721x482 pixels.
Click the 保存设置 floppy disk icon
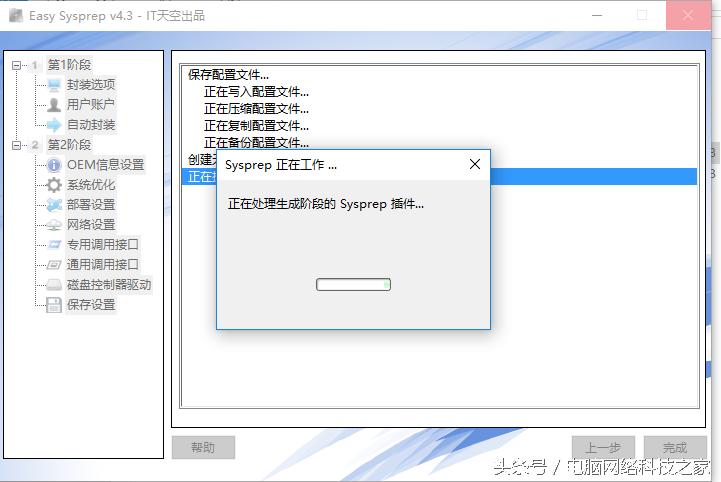54,305
